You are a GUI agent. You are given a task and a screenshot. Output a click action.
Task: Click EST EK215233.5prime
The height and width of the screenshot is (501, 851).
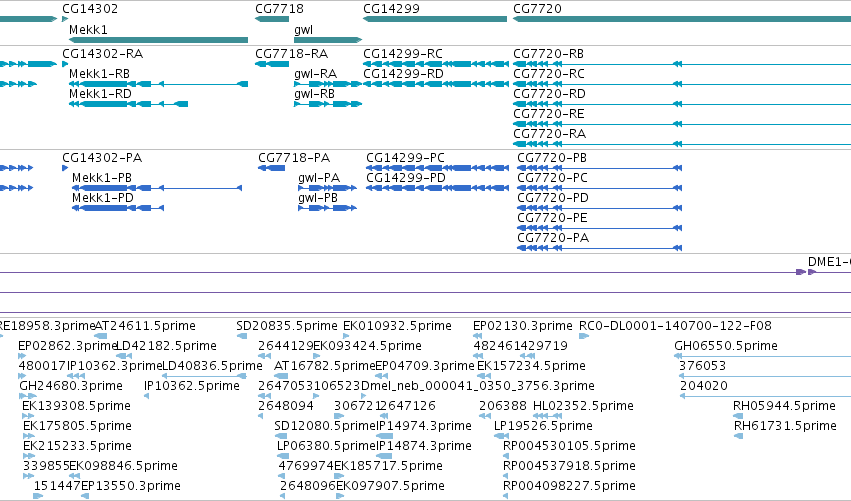tap(78, 447)
